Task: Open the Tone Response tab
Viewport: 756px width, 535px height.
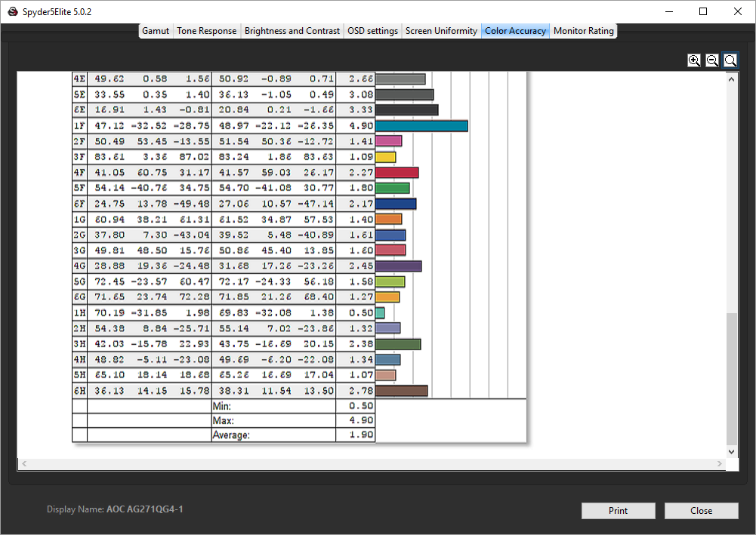Action: pyautogui.click(x=206, y=31)
